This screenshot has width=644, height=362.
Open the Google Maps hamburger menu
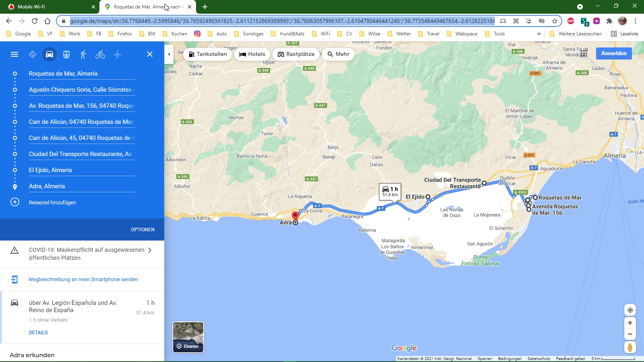pyautogui.click(x=14, y=54)
